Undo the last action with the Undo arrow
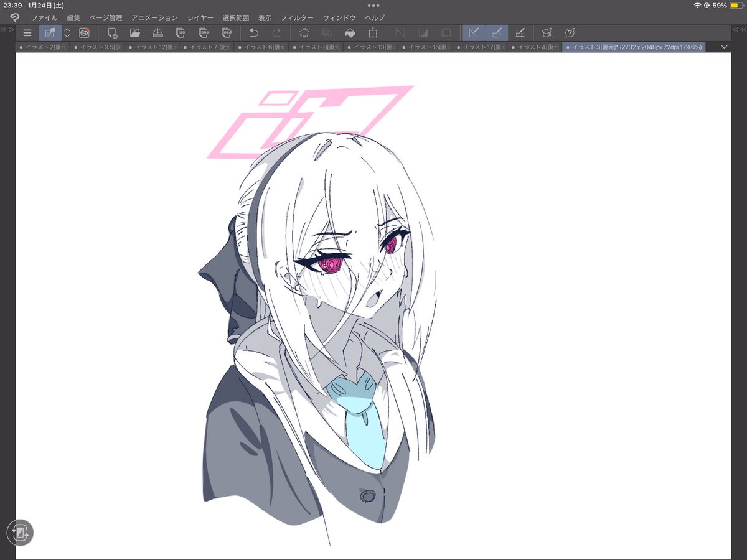Screen dimensions: 747x560 point(254,33)
